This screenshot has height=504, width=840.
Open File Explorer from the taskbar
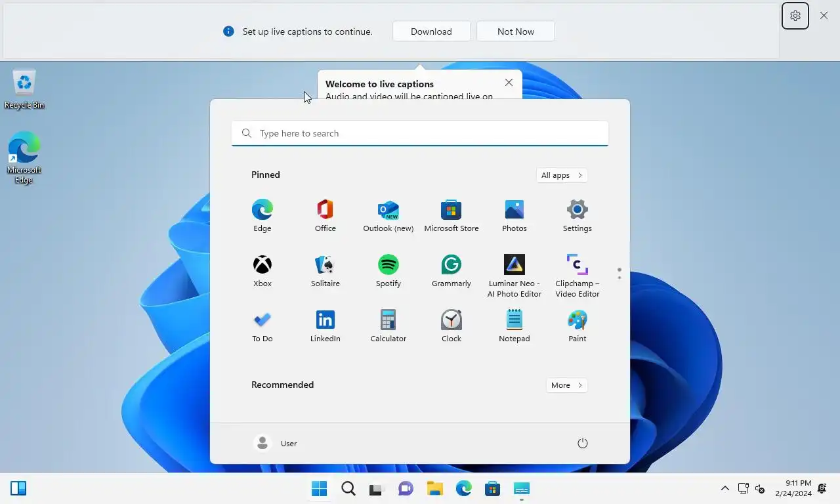434,488
